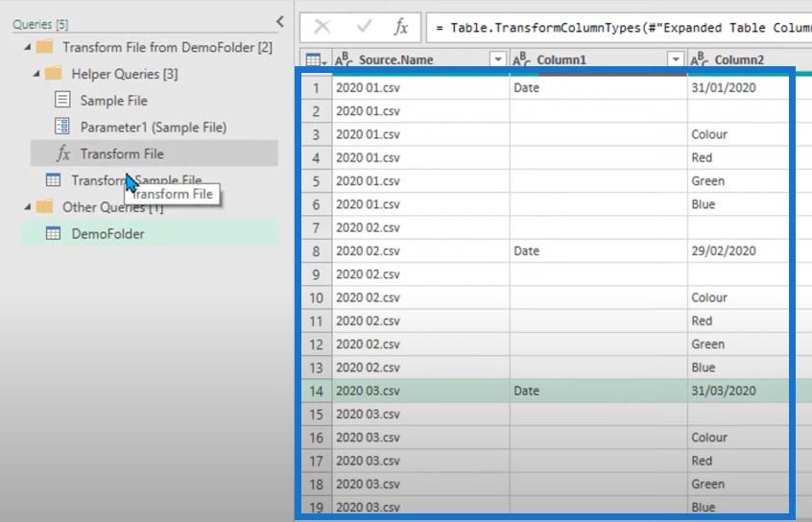The height and width of the screenshot is (522, 812).
Task: Click row number 1 in the grid
Action: pos(316,87)
